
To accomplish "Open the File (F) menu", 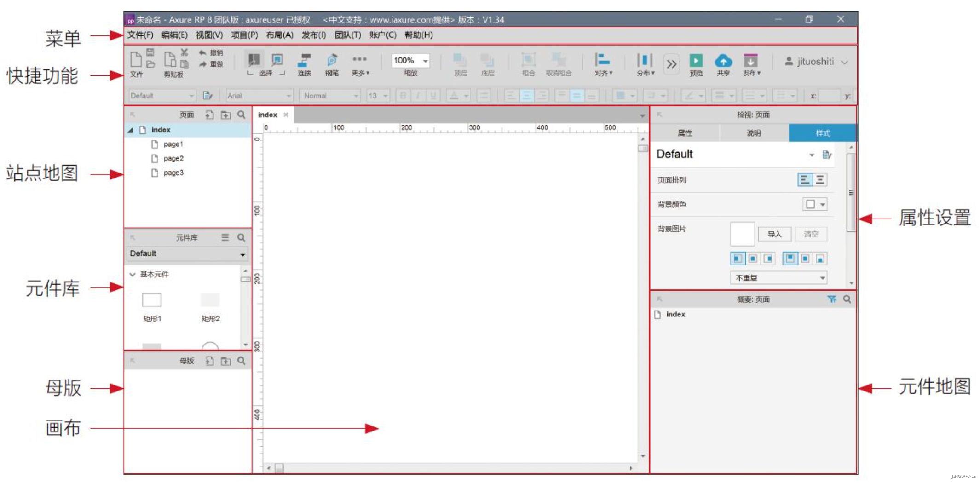I will tap(140, 35).
